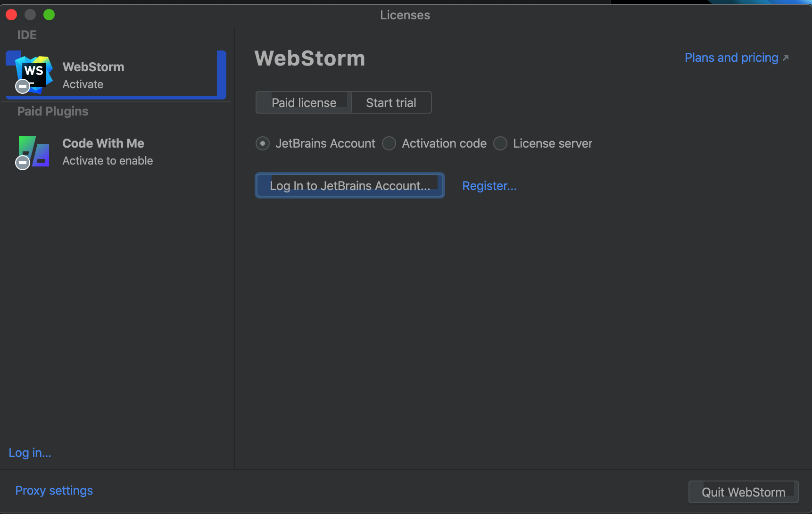Click the WebStorm WS logo icon
Viewport: 812px width, 514px height.
34,72
